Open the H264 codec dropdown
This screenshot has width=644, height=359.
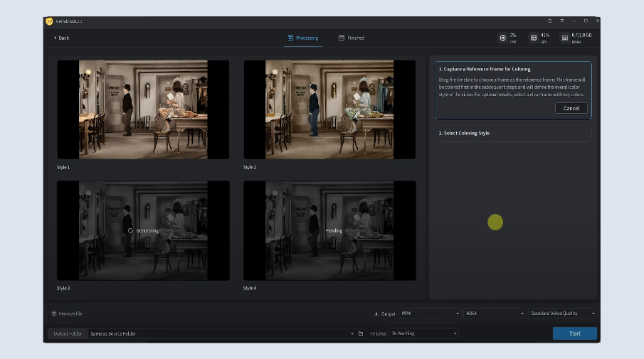495,314
